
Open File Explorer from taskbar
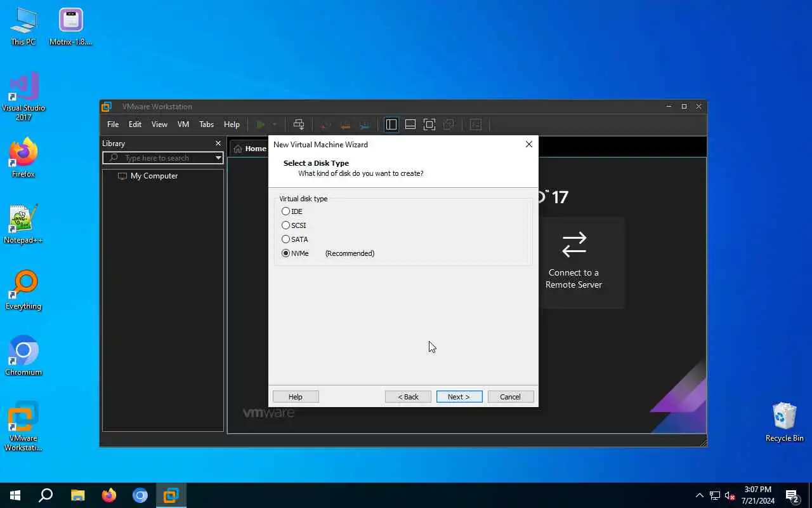[x=77, y=495]
